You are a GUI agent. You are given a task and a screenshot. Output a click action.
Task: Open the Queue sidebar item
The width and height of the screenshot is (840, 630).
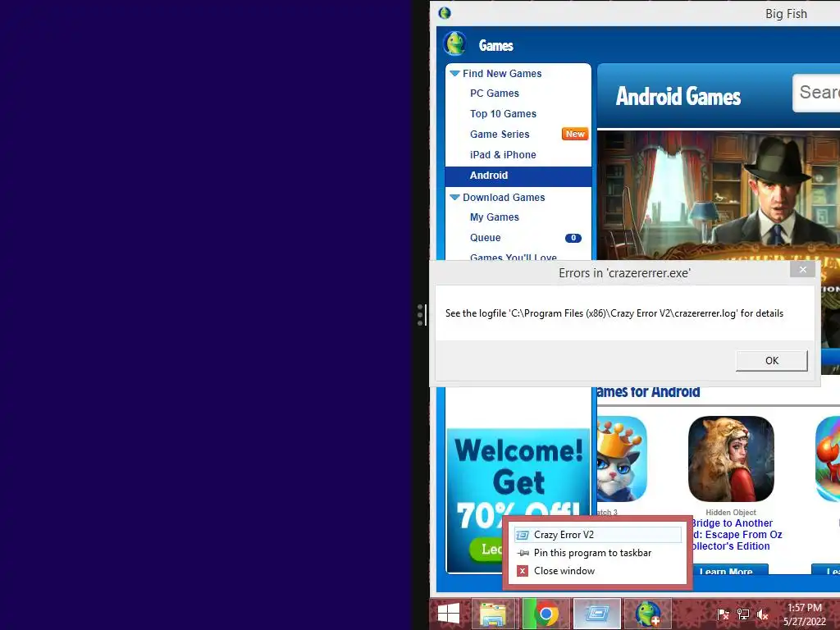pos(485,237)
